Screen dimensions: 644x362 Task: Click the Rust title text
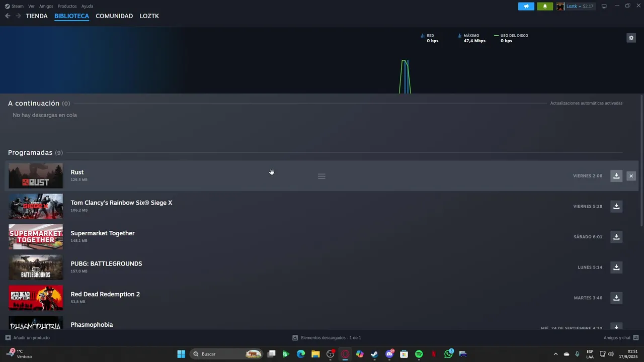(77, 172)
